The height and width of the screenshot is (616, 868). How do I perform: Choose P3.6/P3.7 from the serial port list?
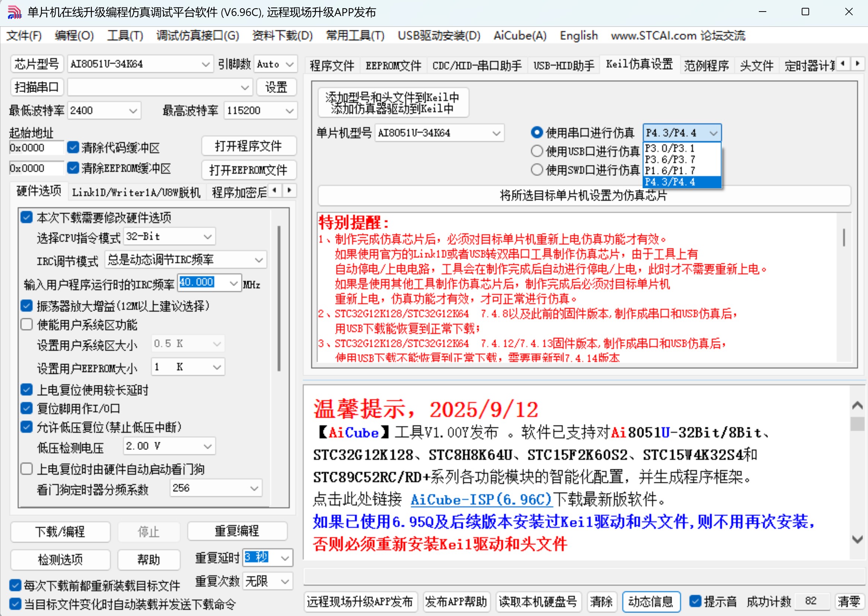pos(670,160)
